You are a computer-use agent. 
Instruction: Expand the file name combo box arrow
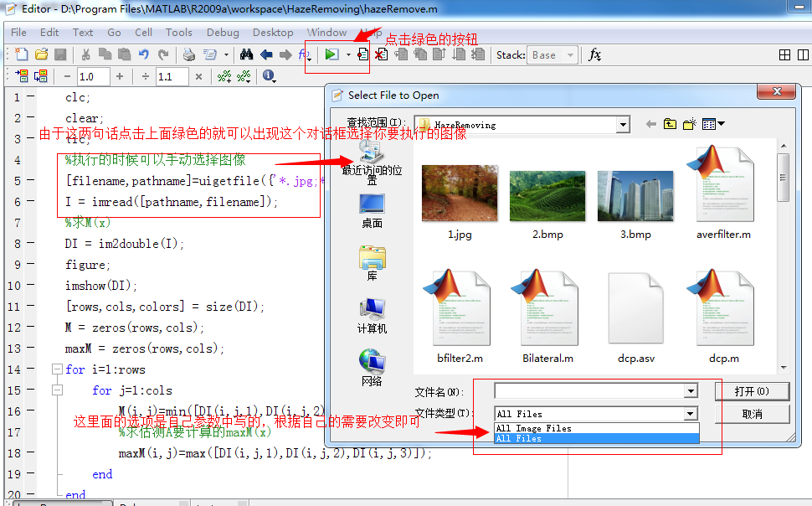coord(691,391)
